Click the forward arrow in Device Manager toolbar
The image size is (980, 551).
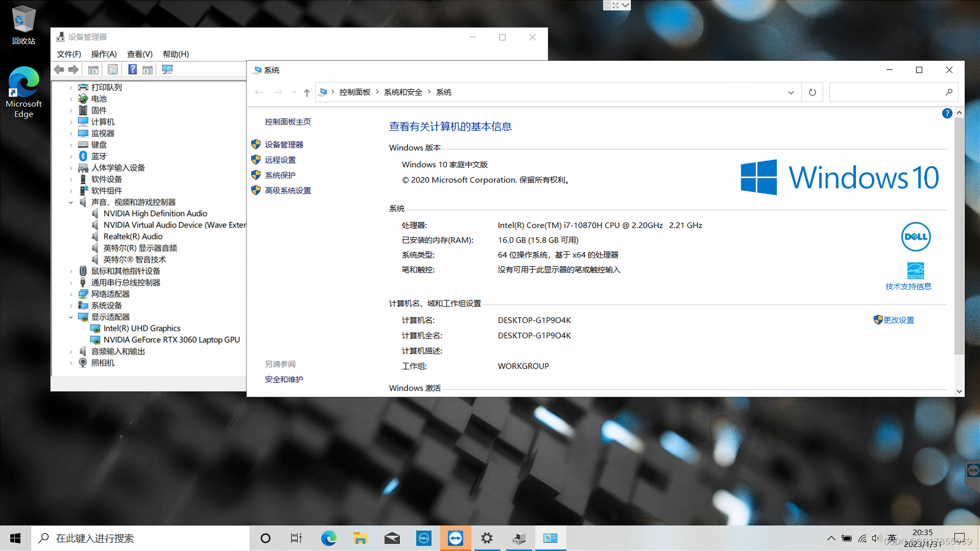tap(73, 69)
